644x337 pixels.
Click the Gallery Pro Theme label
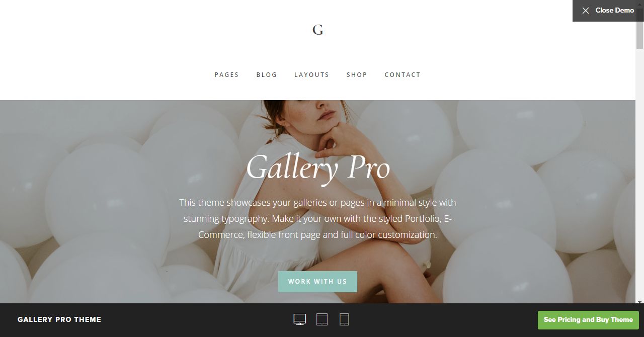pyautogui.click(x=59, y=319)
